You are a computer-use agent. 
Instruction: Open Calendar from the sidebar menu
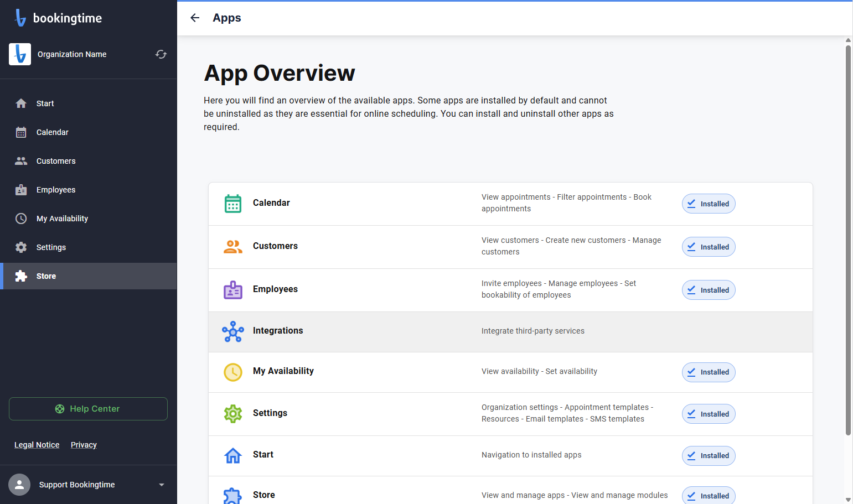(x=89, y=132)
